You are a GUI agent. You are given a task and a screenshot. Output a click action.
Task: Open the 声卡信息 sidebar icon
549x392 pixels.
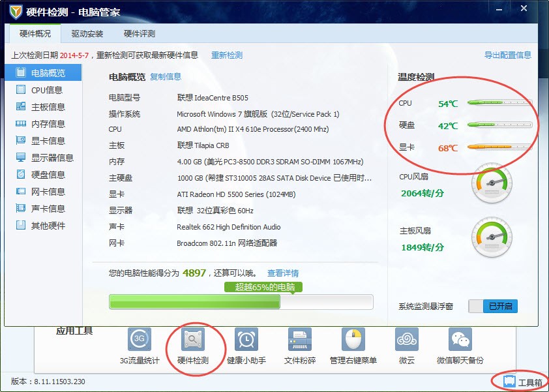[x=21, y=208]
